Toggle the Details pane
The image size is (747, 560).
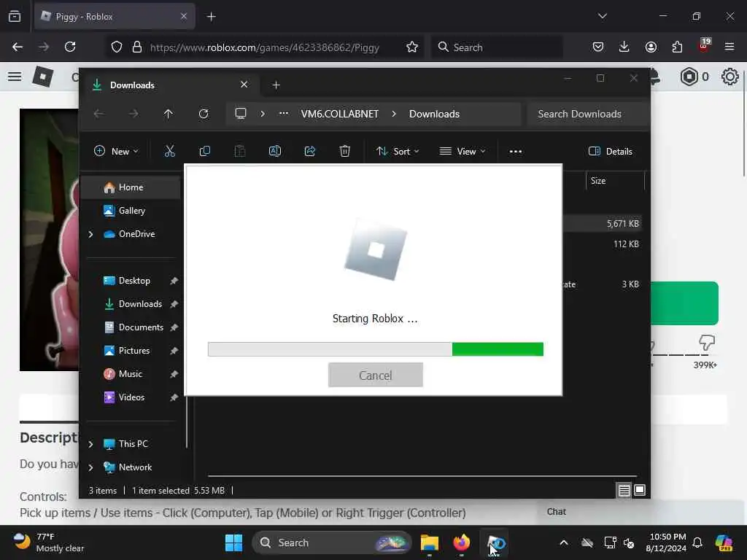(611, 152)
